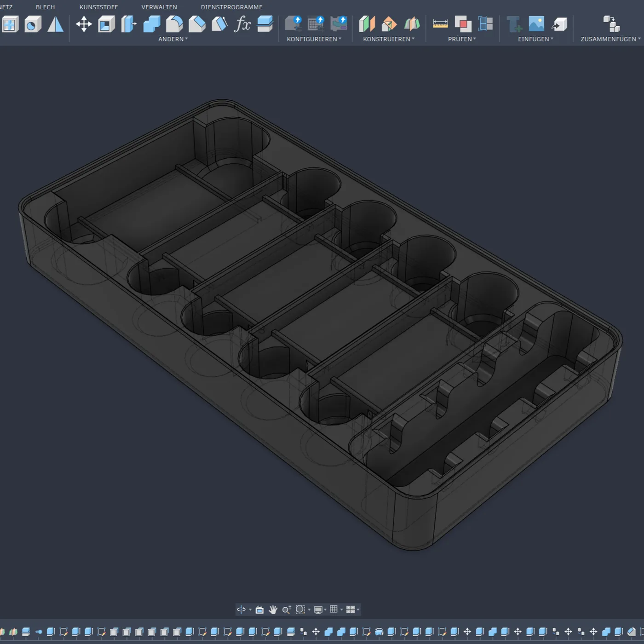This screenshot has width=644, height=644.
Task: Expand the ÄNDERN dropdown menu
Action: 173,39
